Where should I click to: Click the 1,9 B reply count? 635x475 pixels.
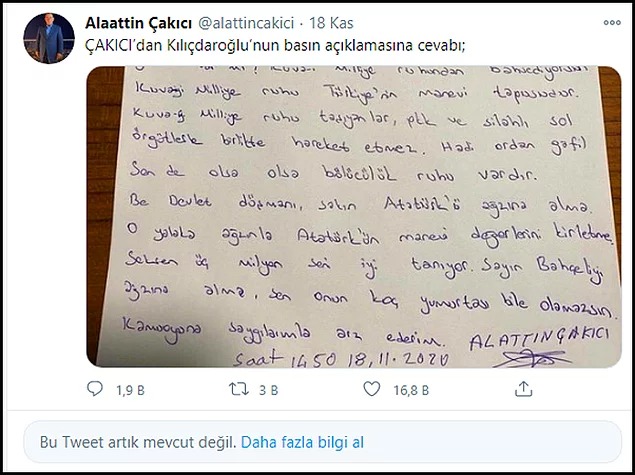coord(130,390)
